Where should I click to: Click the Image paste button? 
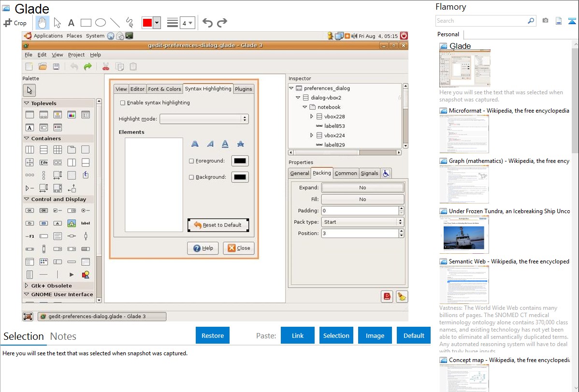[x=375, y=335]
